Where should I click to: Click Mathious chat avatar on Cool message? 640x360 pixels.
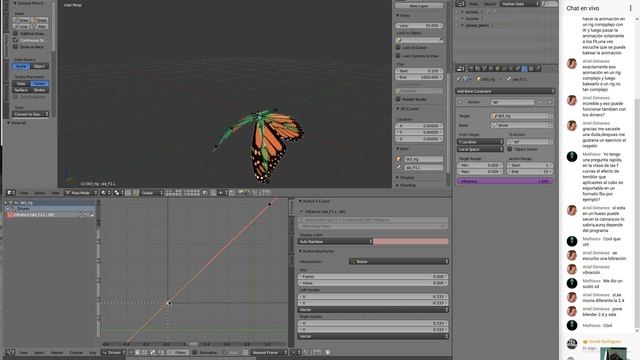(572, 325)
